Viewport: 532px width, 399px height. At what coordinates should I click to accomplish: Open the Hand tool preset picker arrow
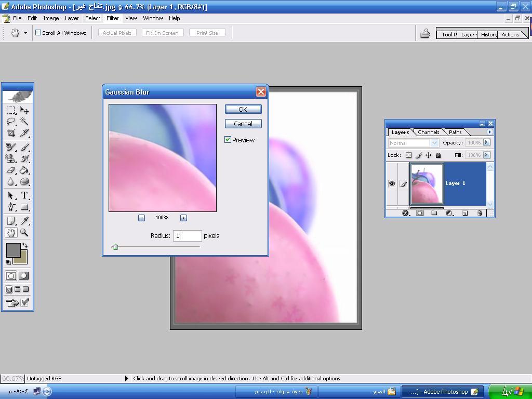(25, 33)
